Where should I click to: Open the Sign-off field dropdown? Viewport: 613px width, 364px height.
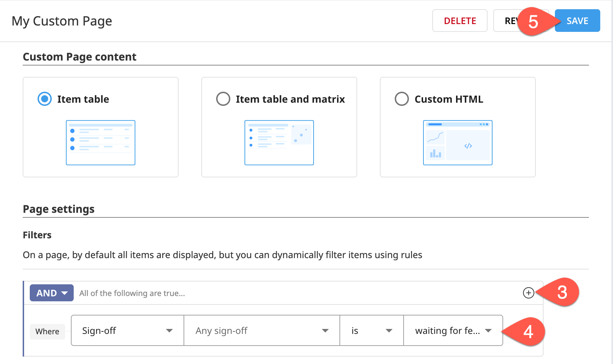coord(127,330)
